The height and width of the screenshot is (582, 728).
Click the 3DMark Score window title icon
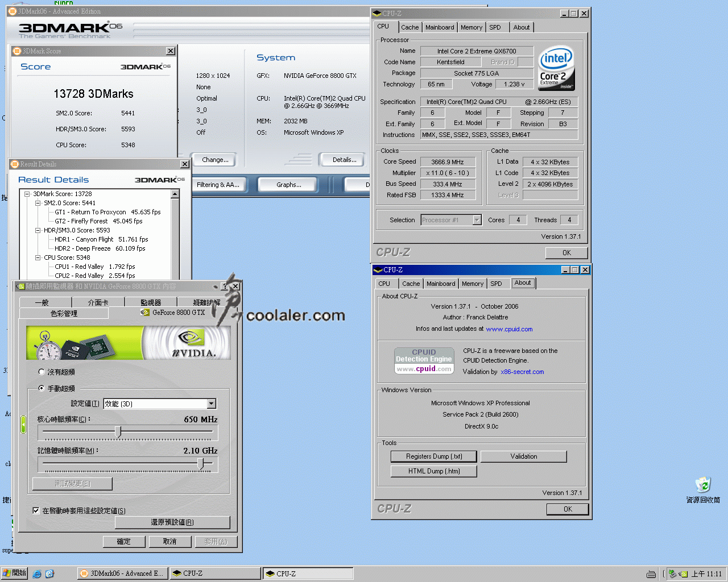17,51
